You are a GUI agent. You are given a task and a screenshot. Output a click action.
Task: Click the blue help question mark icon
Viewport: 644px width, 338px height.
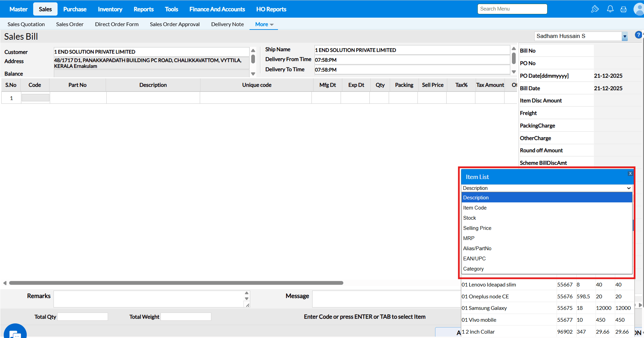(638, 35)
